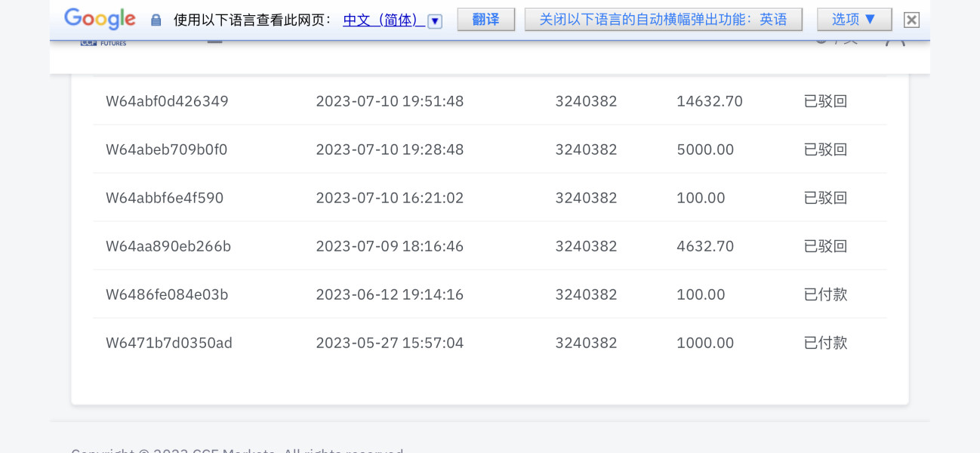Screen dimensions: 980x453
Task: Click amount 5000.00
Action: pos(705,149)
